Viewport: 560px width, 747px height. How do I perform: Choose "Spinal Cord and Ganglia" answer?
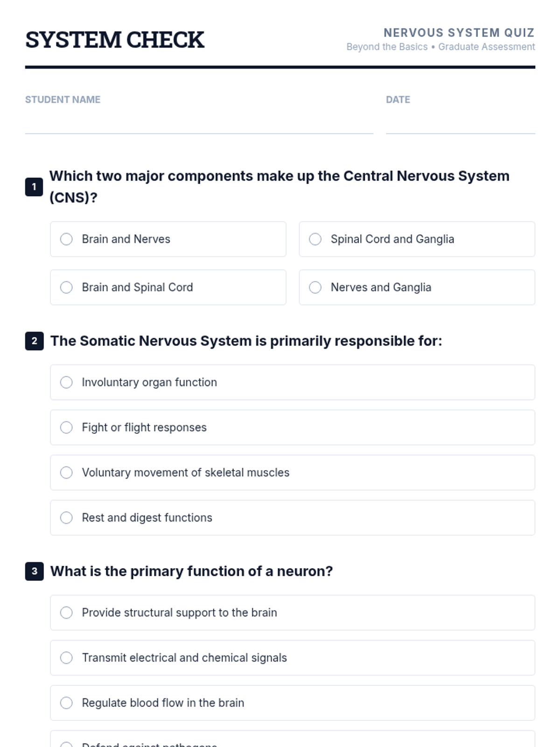315,239
